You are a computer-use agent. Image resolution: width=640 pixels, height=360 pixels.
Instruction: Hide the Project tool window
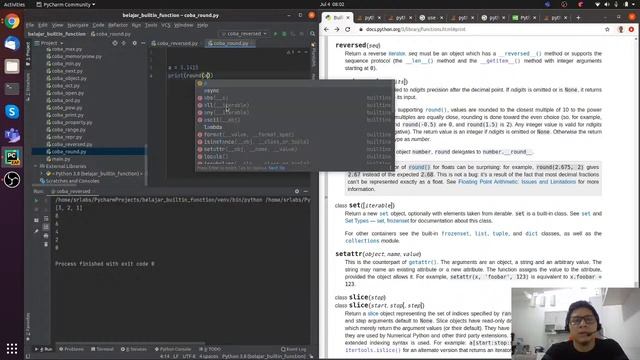click(x=143, y=43)
